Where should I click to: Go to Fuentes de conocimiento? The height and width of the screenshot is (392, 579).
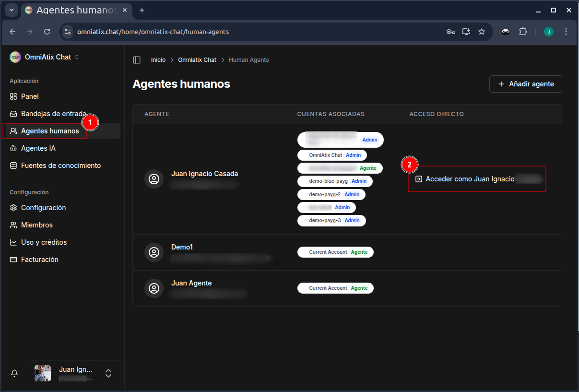[60, 166]
